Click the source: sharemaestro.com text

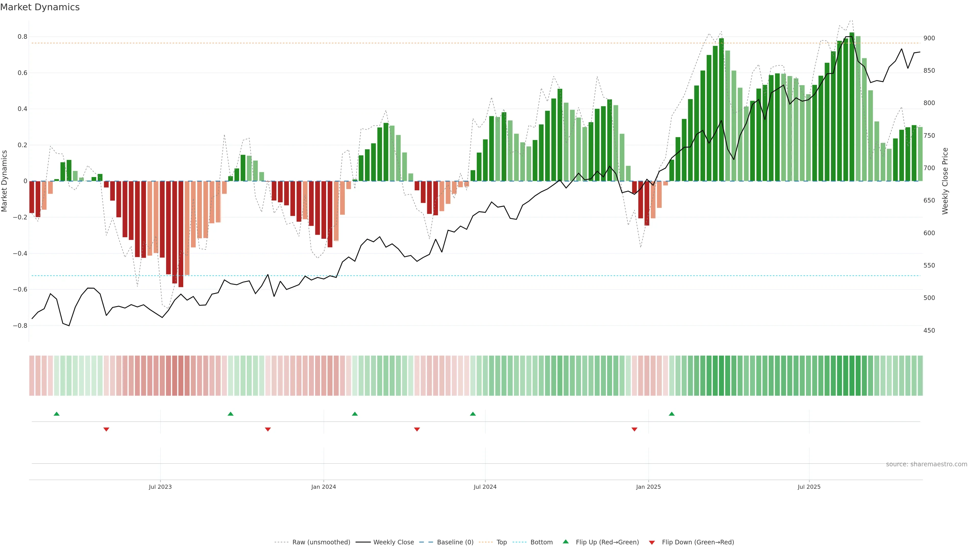click(926, 464)
